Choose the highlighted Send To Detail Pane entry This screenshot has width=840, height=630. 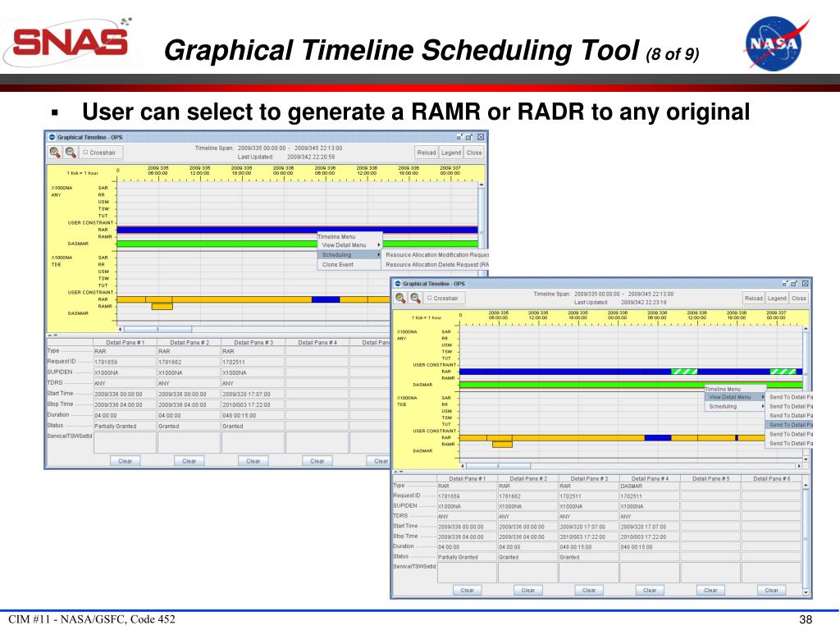[791, 425]
